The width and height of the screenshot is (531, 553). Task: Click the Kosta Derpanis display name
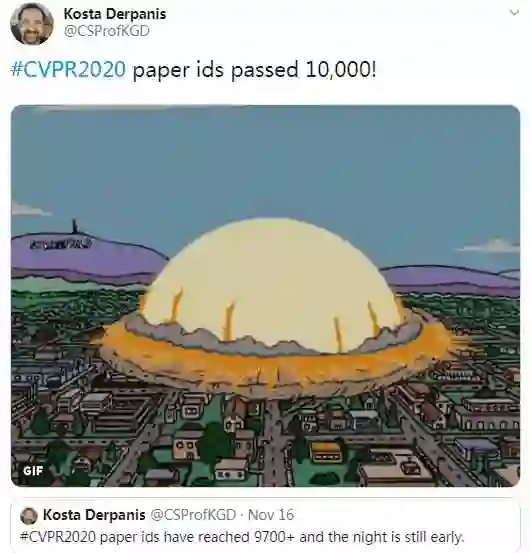[115, 14]
